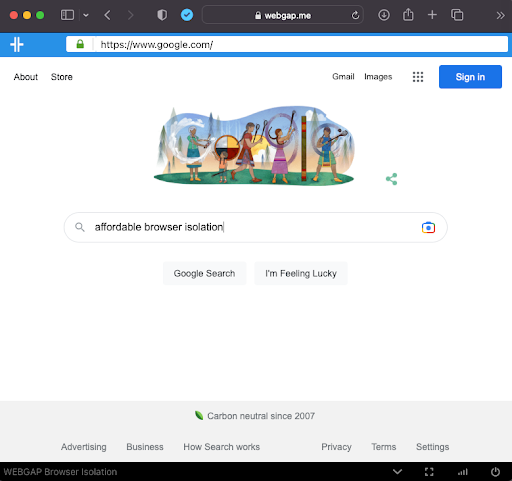Open the sidebar options dropdown arrow
This screenshot has height=481, width=512.
(86, 15)
